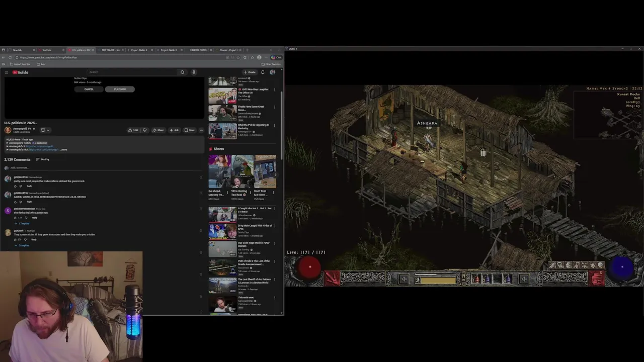Click the Share button under video
Viewport: 644px width, 362px height.
158,130
